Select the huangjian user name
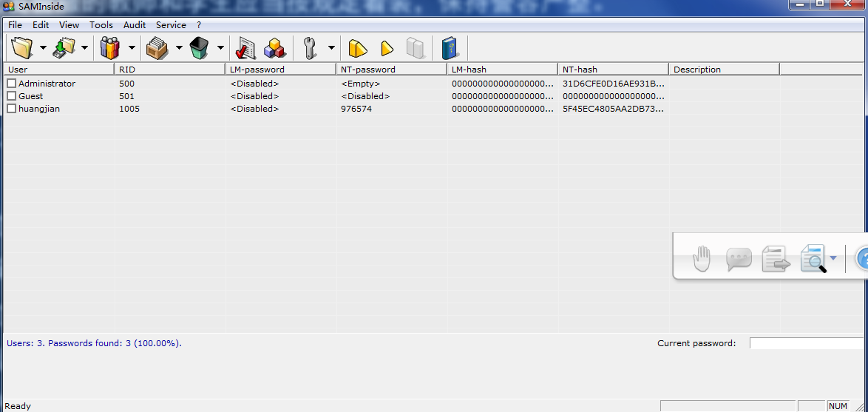This screenshot has height=412, width=868. [x=39, y=109]
